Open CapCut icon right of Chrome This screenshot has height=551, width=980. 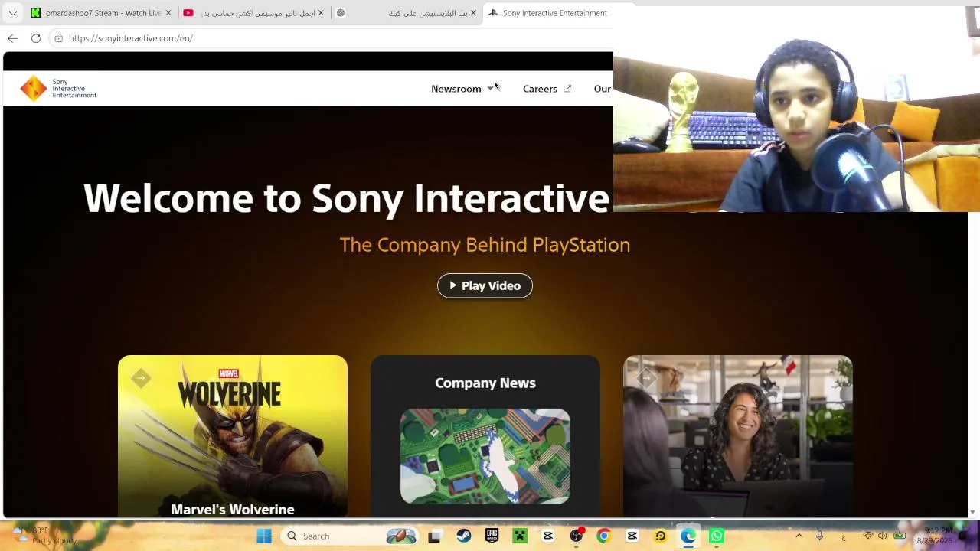click(632, 536)
